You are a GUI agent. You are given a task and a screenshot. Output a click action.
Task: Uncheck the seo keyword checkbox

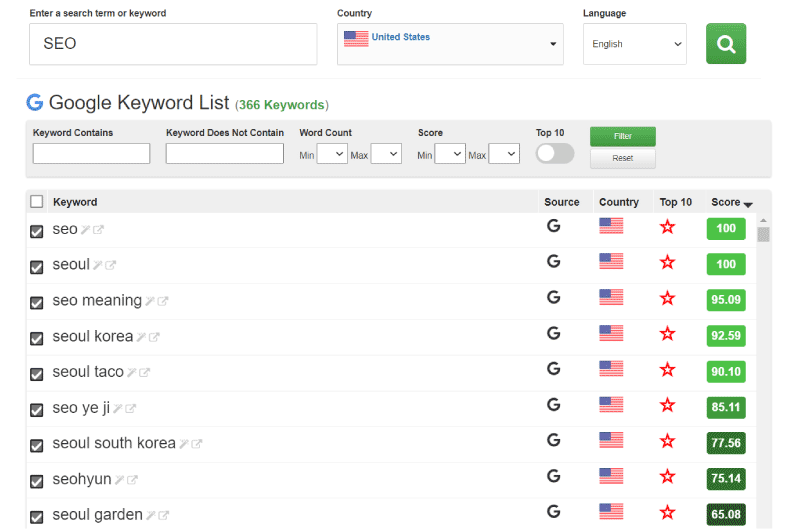click(x=37, y=232)
